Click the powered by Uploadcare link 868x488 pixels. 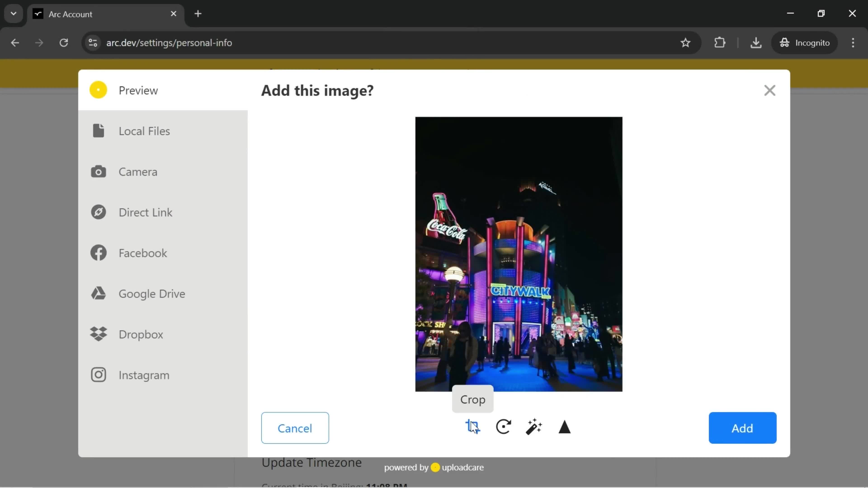tap(434, 467)
